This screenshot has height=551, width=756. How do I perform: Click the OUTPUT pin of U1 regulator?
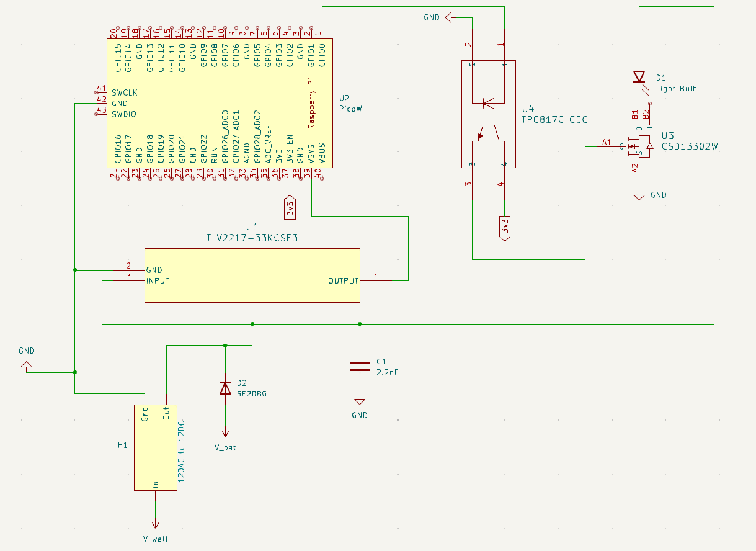tap(344, 281)
